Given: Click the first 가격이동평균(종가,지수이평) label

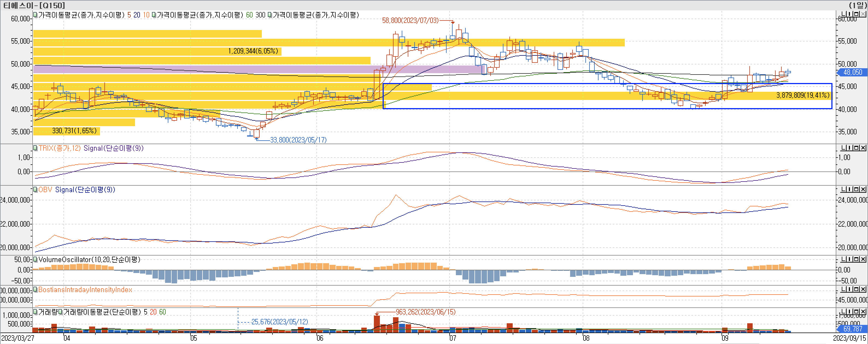Looking at the screenshot, I should click(81, 15).
